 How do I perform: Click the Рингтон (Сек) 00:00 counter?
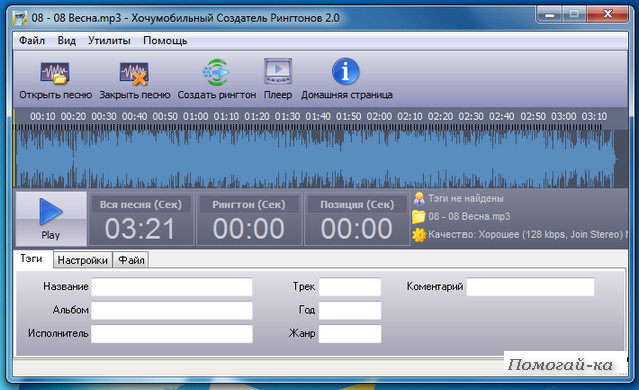[x=249, y=220]
